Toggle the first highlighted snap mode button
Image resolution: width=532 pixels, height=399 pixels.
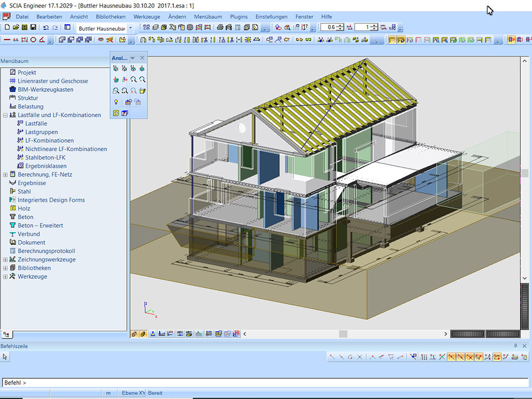[452, 357]
